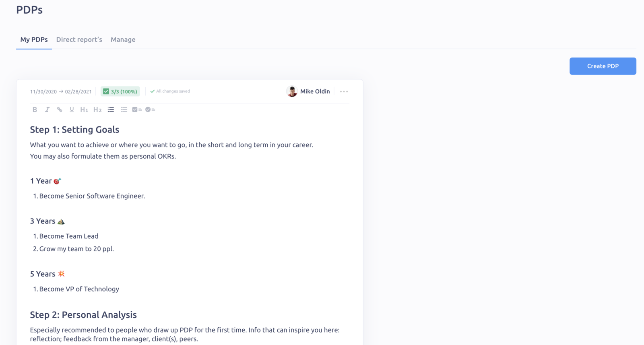
Task: Open the three-dot PDP options menu
Action: [344, 91]
